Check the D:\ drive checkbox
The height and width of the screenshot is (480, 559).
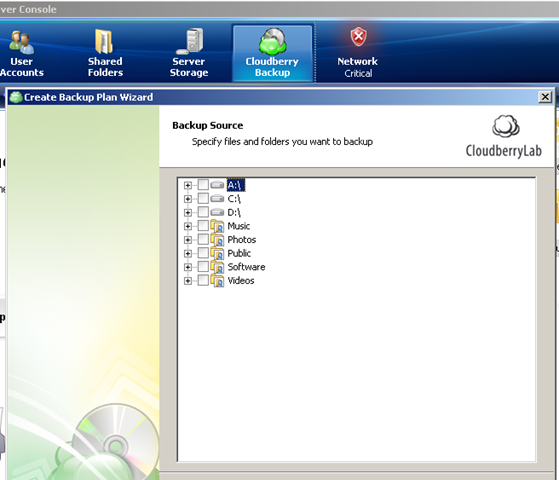203,212
